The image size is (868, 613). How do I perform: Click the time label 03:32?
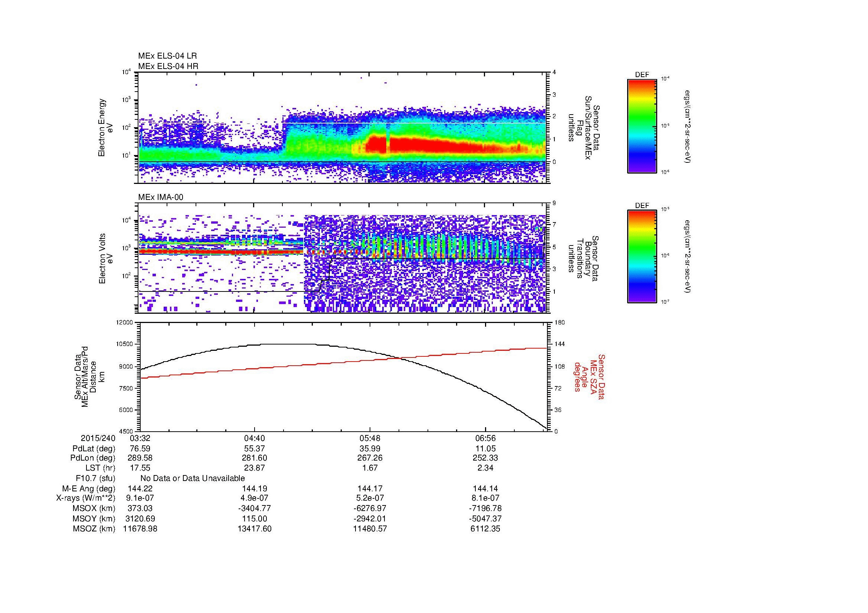(140, 438)
